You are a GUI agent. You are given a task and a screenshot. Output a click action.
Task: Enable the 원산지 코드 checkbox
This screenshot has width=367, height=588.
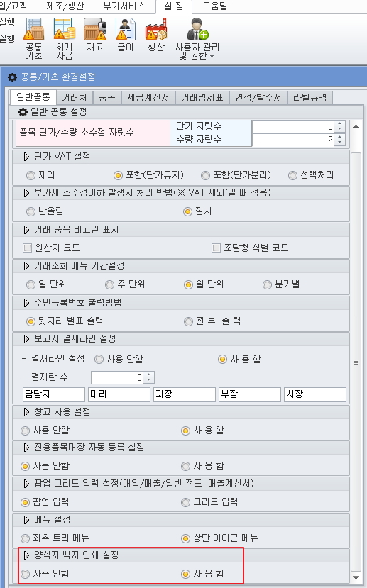27,248
